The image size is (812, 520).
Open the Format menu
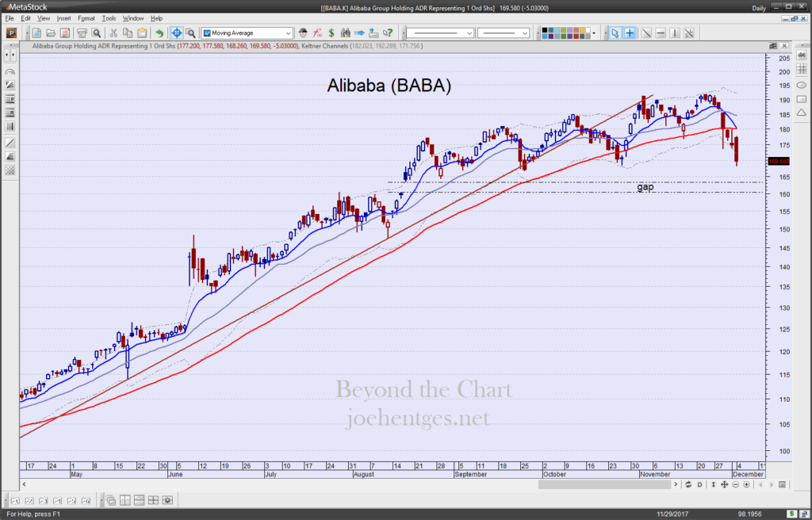coord(86,18)
